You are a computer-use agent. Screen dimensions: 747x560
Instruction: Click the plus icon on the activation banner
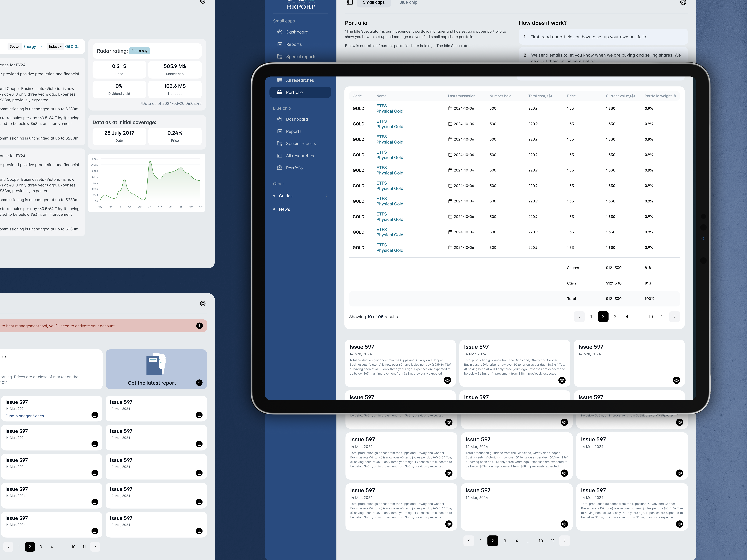click(x=199, y=326)
